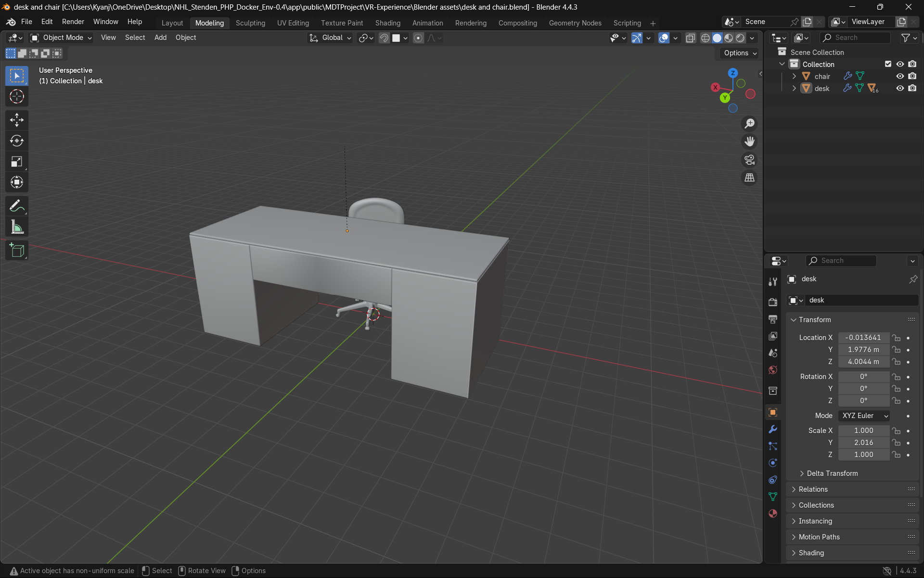Open the Material properties tab

773,513
